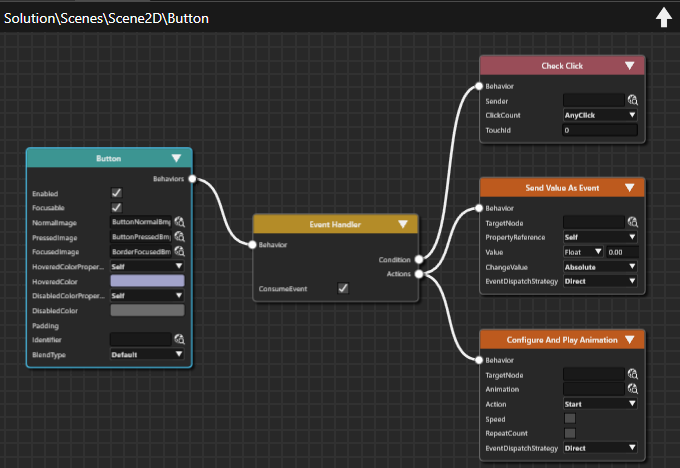Browse for PressedImage resource icon
The width and height of the screenshot is (680, 468).
coord(180,237)
